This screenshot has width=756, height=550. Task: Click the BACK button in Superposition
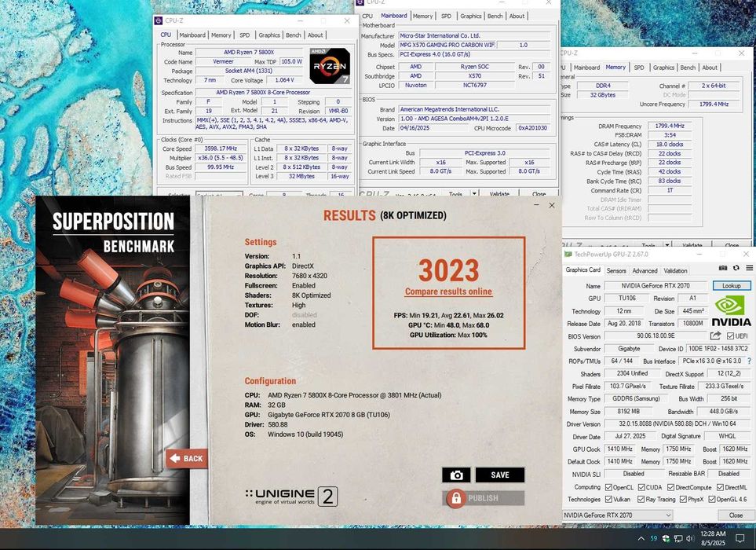(x=187, y=458)
